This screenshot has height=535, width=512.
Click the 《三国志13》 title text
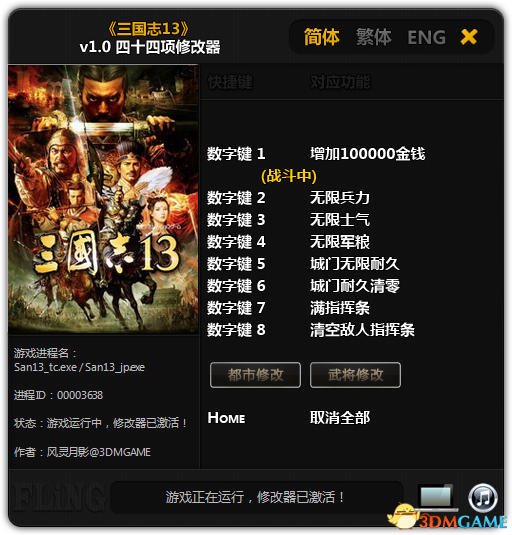tap(148, 29)
